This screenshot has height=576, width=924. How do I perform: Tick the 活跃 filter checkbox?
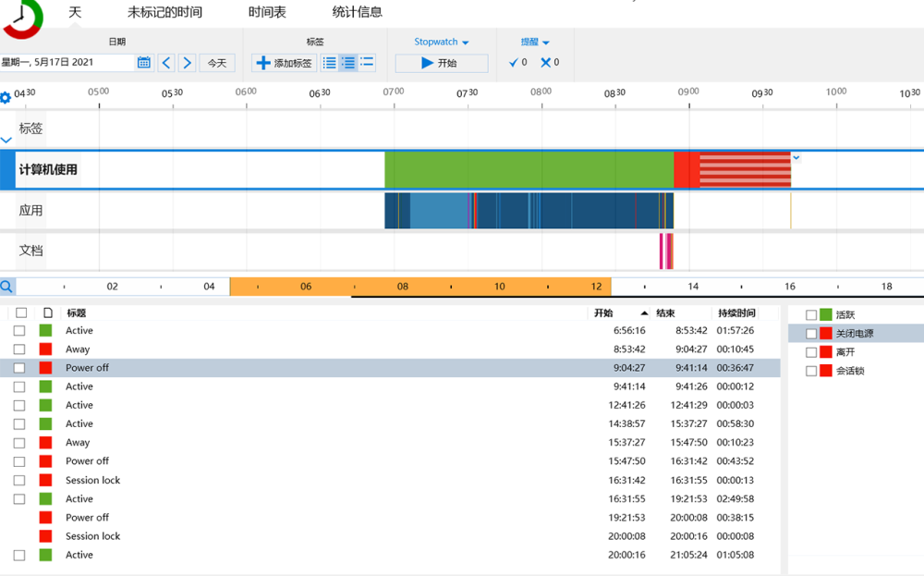click(811, 315)
